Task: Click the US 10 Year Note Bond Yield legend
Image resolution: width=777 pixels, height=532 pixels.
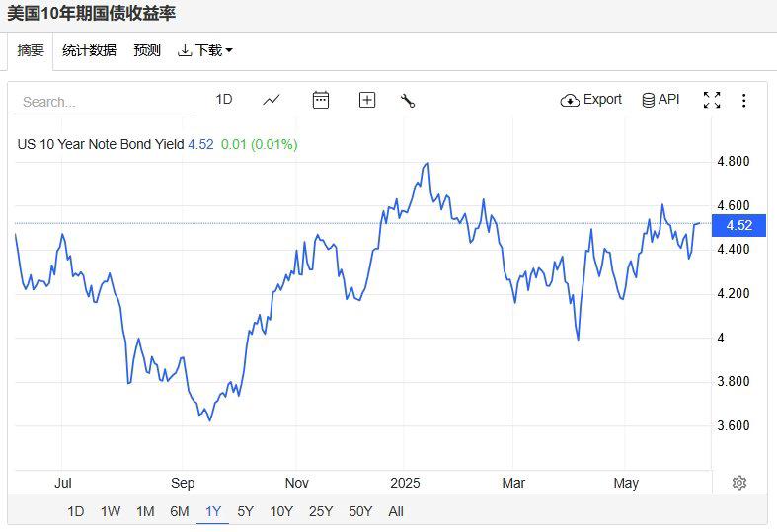Action: pos(101,144)
